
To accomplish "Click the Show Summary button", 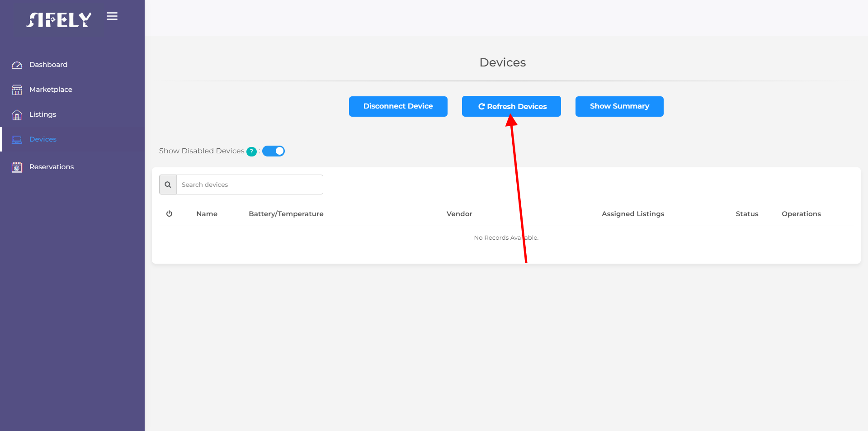I will pyautogui.click(x=619, y=106).
